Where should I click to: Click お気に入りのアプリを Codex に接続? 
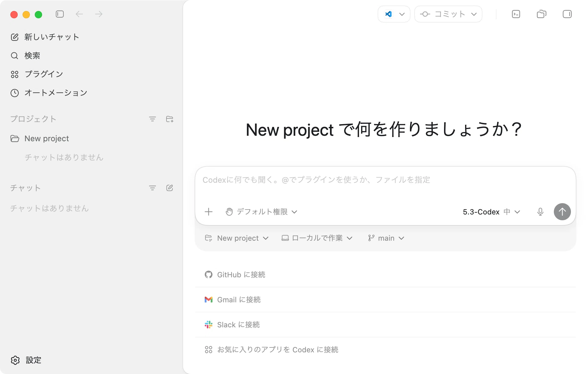[385, 350]
